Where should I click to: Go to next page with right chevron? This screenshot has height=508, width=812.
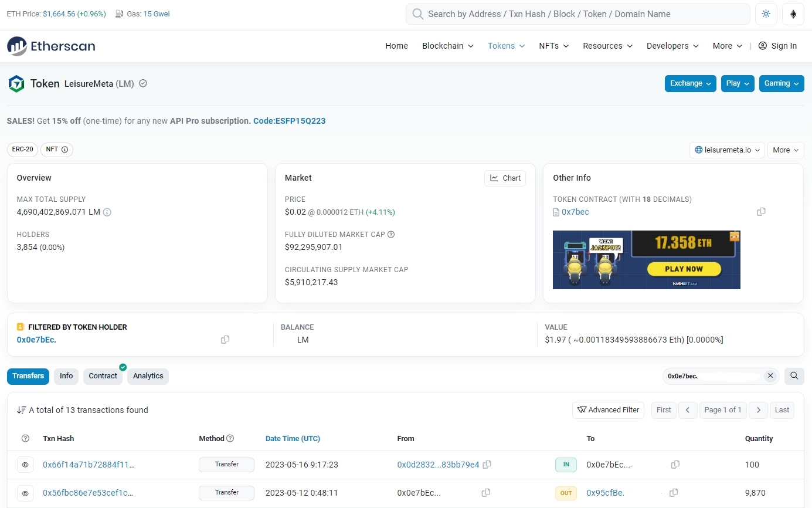758,410
